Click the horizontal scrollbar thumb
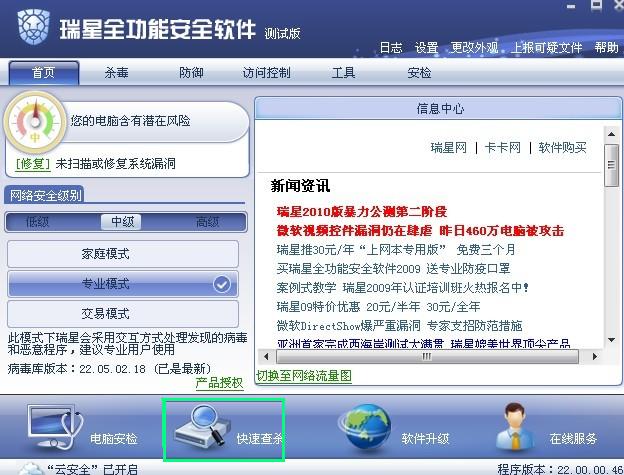 tap(427, 356)
